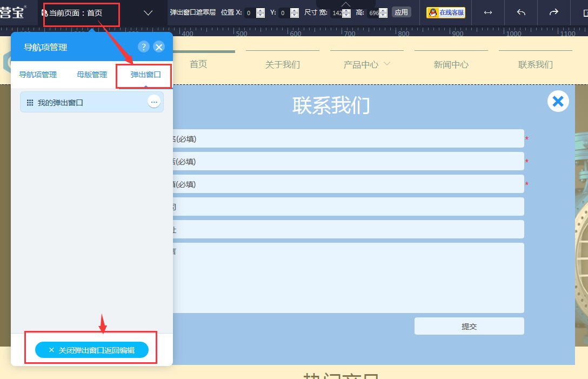Expand the current page dropdown chevron

pyautogui.click(x=148, y=12)
